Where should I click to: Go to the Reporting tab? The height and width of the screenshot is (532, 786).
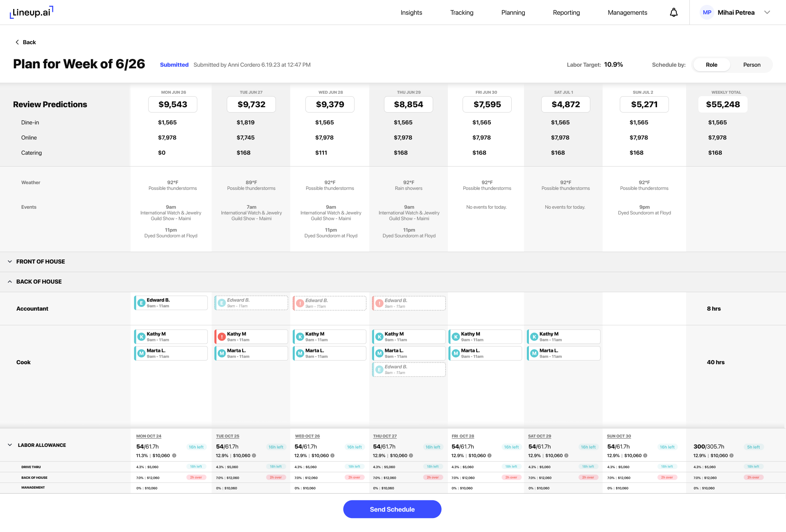coord(566,13)
